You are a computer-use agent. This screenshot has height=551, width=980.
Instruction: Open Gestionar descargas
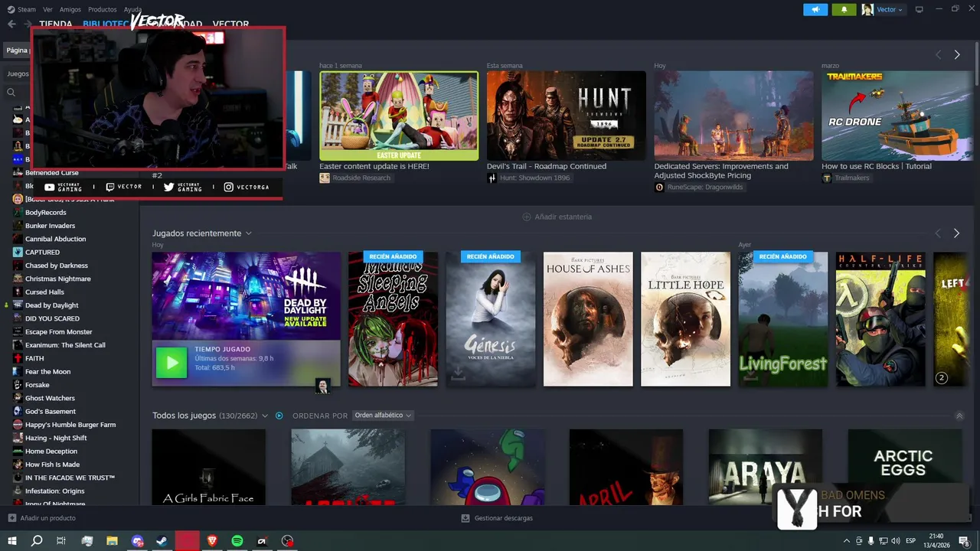pyautogui.click(x=503, y=518)
